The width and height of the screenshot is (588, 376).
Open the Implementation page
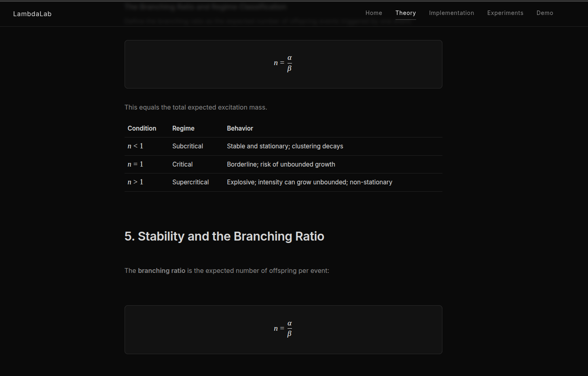click(x=451, y=13)
